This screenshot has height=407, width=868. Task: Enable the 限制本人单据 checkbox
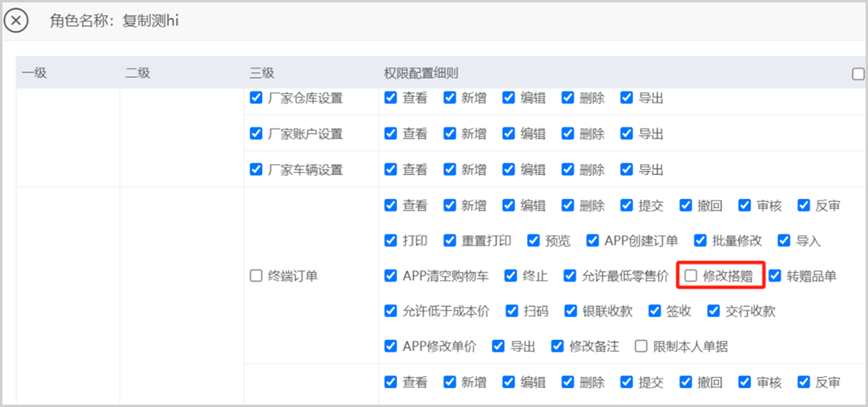[641, 346]
